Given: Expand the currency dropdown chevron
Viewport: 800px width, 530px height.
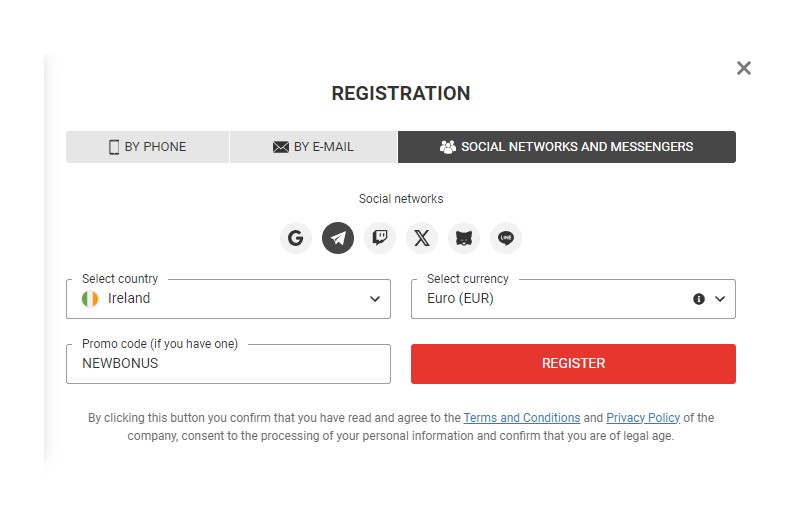Looking at the screenshot, I should (720, 299).
